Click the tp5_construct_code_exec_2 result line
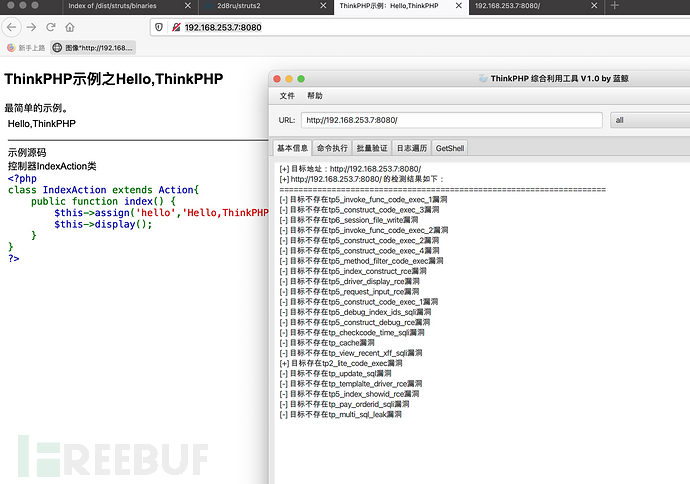Viewport: 690px width, 484px height. [360, 240]
